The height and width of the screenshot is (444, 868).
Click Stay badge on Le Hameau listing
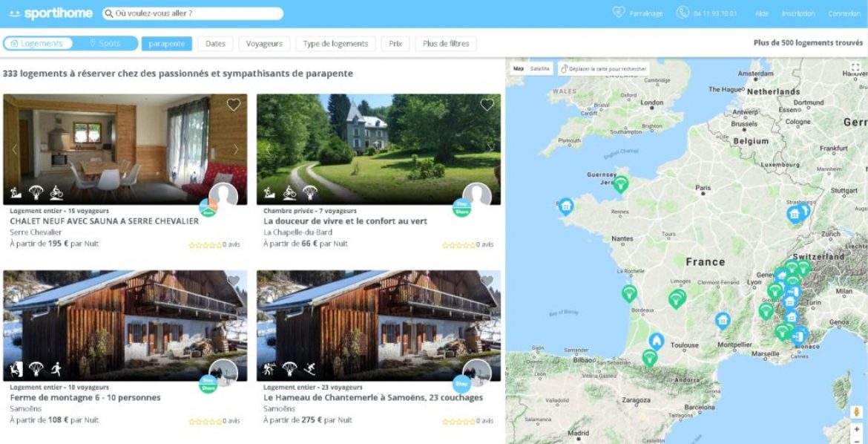click(x=461, y=384)
